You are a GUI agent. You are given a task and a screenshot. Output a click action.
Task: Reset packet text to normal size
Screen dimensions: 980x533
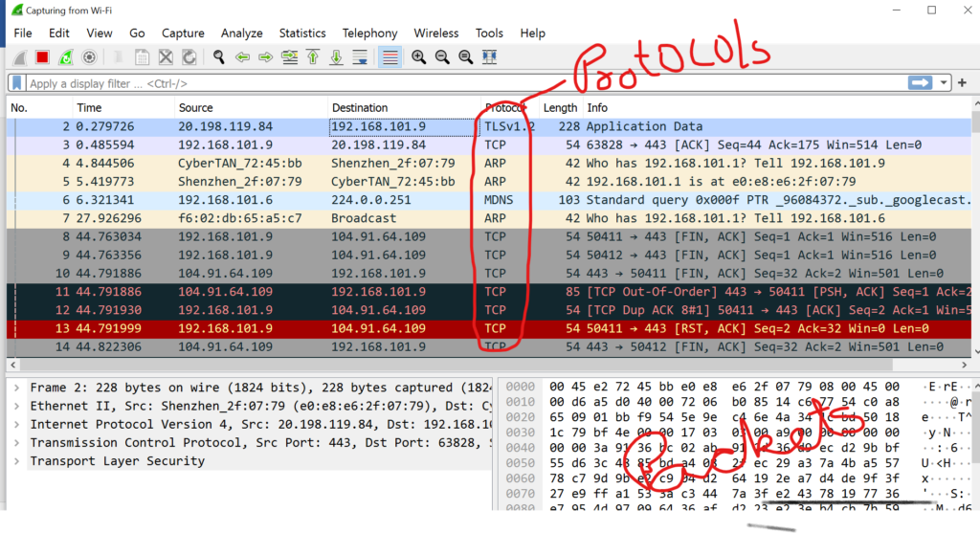point(466,57)
